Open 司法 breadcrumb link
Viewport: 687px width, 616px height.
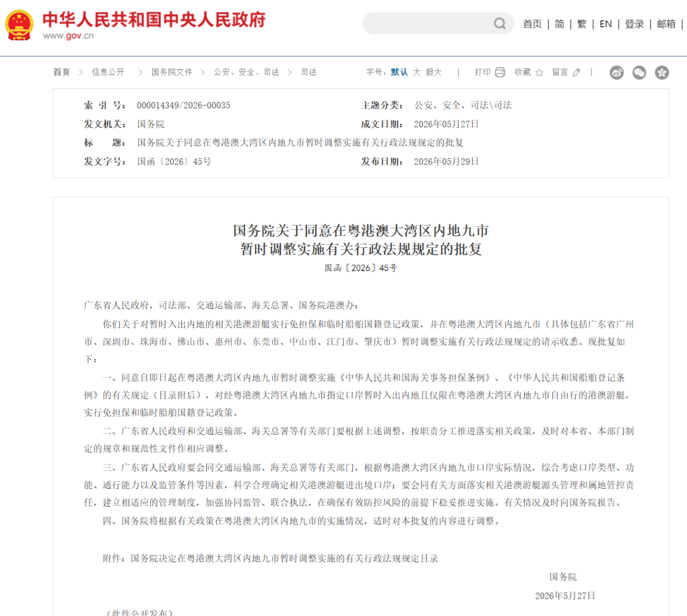pos(309,72)
